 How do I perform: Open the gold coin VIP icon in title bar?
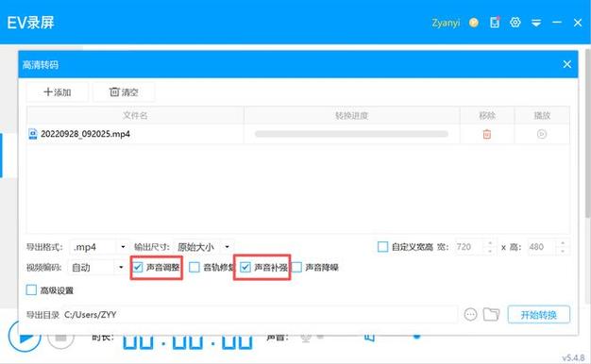pos(474,23)
